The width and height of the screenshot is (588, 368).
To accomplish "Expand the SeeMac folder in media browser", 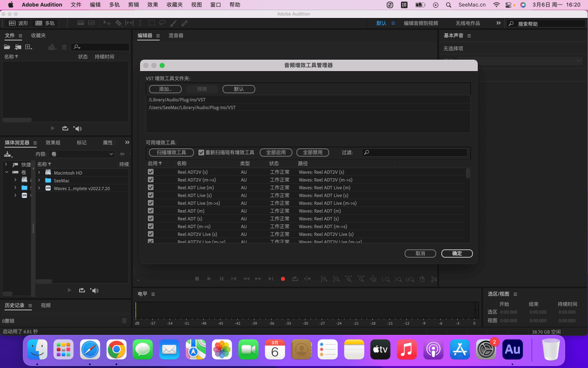I will pos(39,180).
